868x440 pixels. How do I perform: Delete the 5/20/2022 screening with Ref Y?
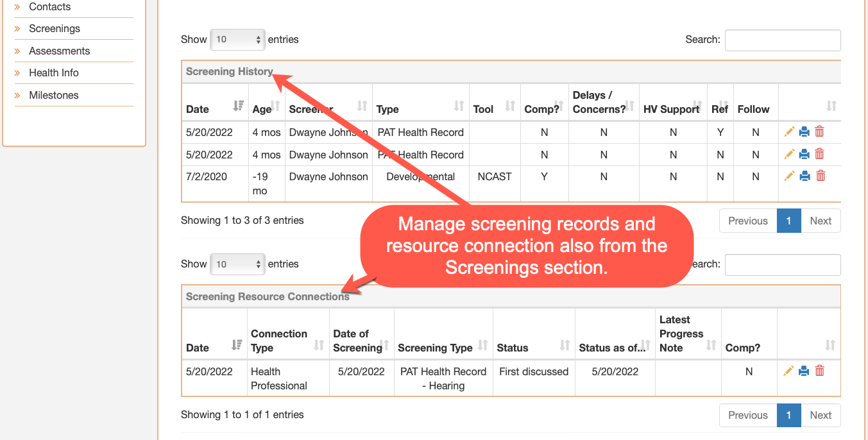(x=819, y=132)
